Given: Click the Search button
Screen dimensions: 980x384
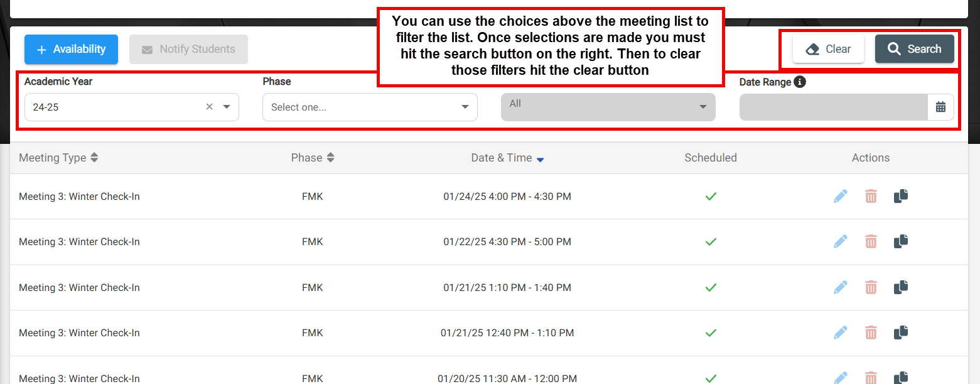Looking at the screenshot, I should click(x=915, y=49).
